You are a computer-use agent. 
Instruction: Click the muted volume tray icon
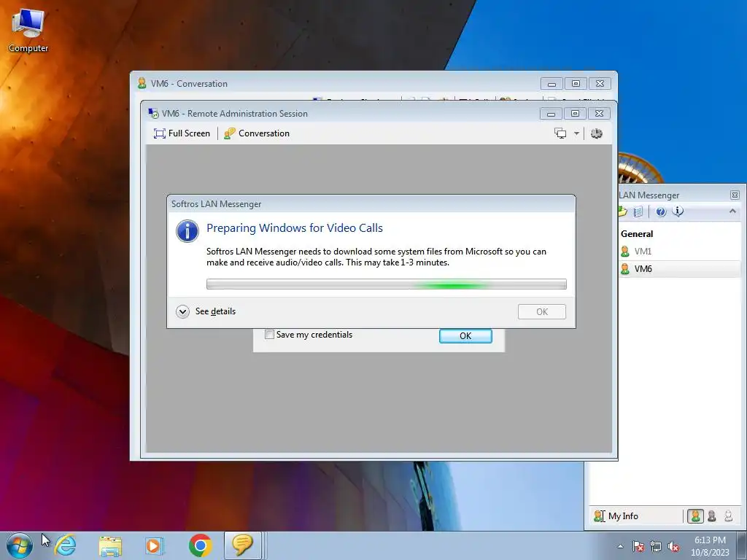pyautogui.click(x=673, y=546)
